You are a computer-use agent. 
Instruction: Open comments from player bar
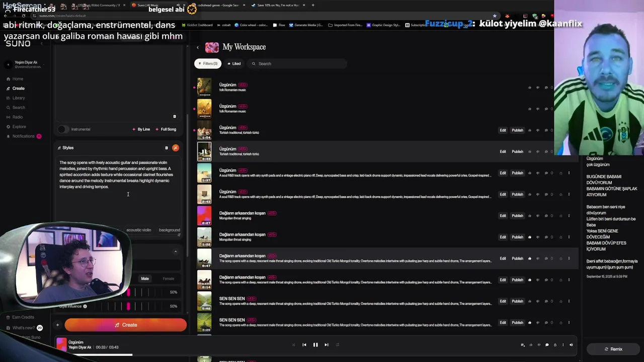coord(547,345)
